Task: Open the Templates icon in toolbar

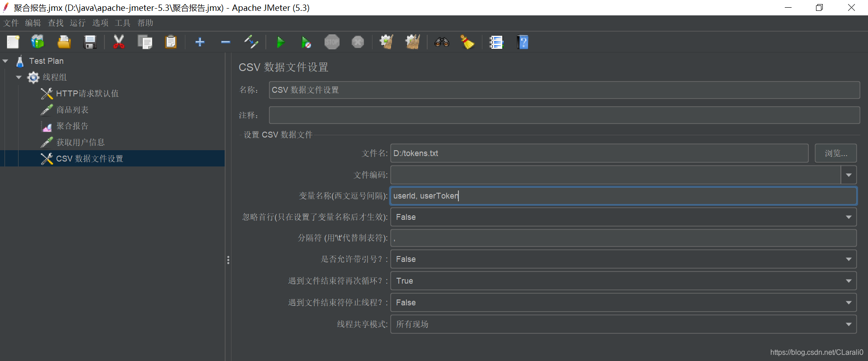Action: [38, 42]
